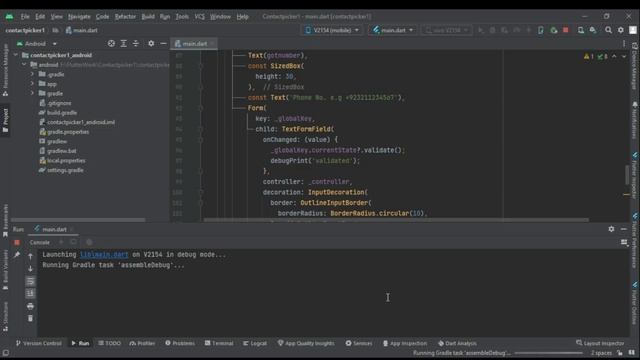Open the Build menu
This screenshot has height=360, width=640.
point(148,17)
